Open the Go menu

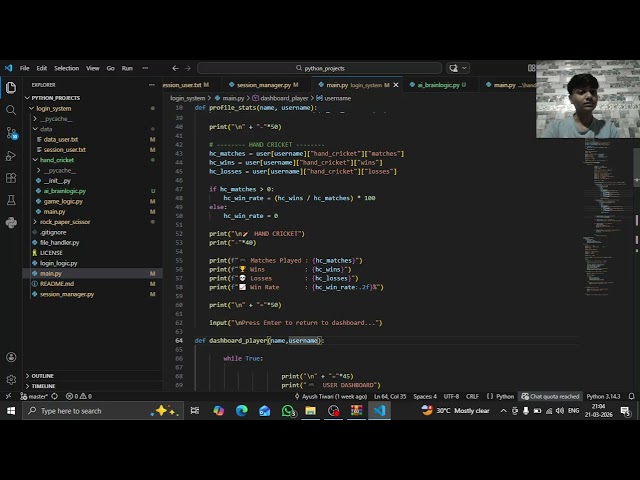(111, 68)
